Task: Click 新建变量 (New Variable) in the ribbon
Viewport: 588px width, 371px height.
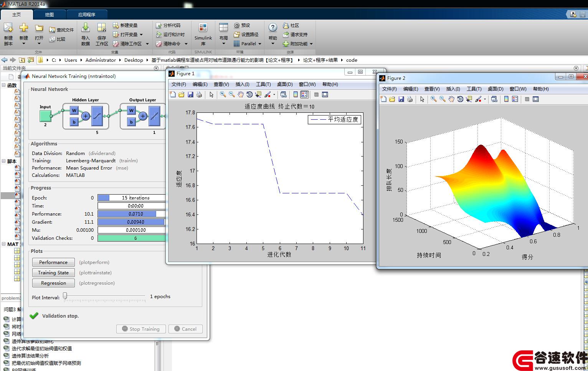Action: coord(125,25)
